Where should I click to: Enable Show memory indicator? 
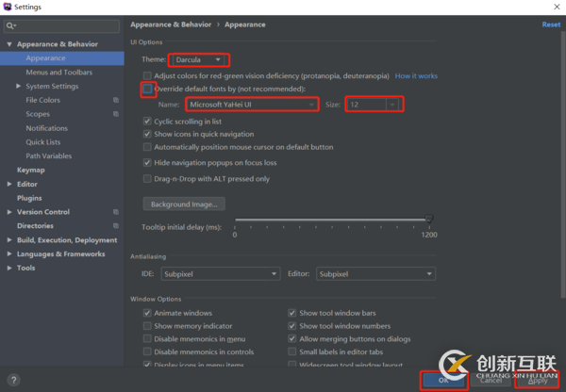tap(147, 326)
